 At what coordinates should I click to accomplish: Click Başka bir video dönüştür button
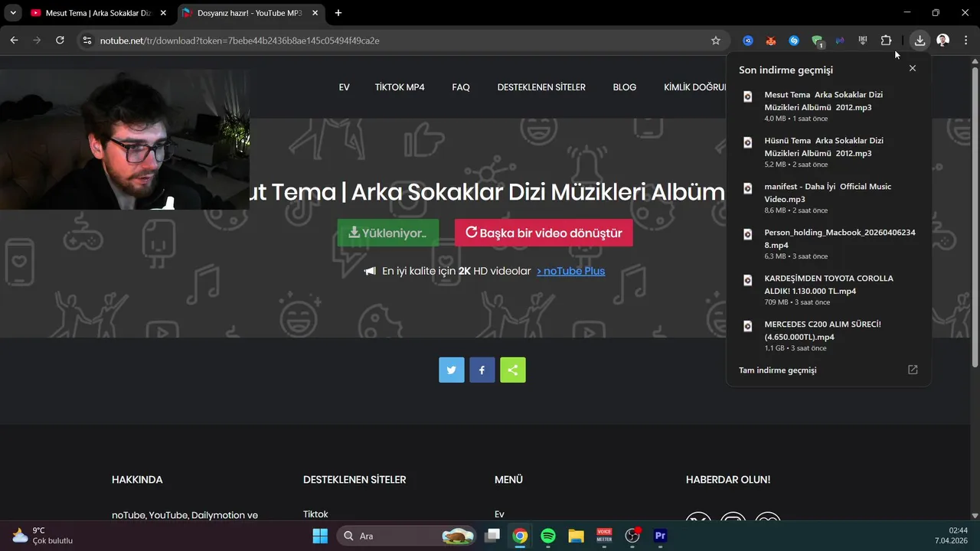[544, 233]
